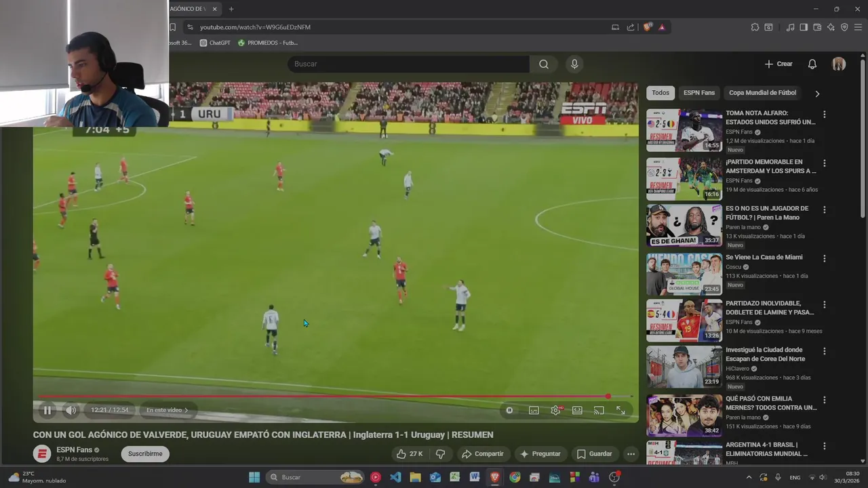
Task: Toggle the browser sidebar panel icon
Action: pyautogui.click(x=804, y=27)
